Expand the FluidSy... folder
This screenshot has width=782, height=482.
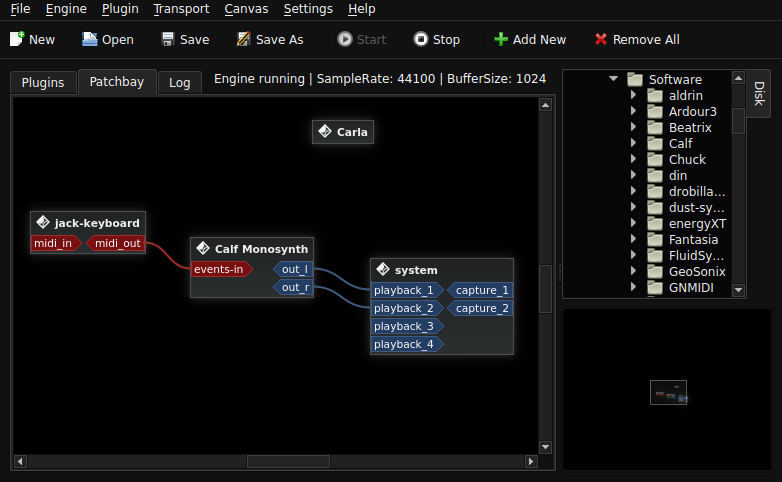click(x=633, y=255)
